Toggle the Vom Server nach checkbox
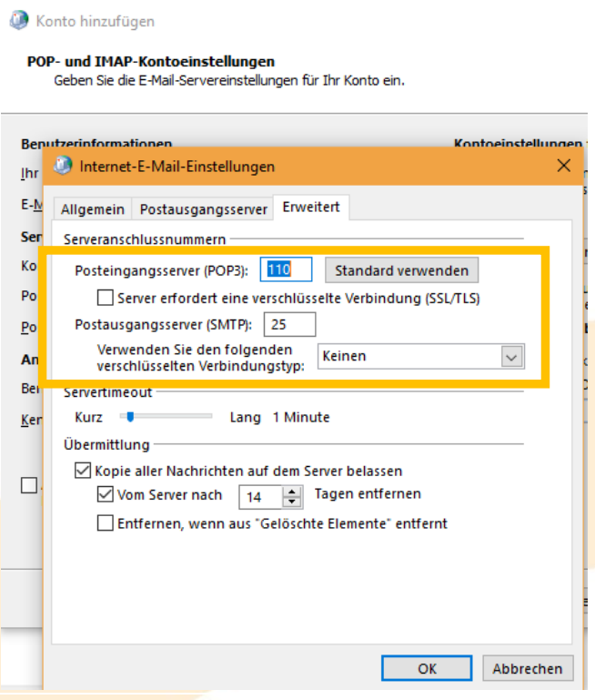Screen dimensions: 595x700 [x=106, y=495]
